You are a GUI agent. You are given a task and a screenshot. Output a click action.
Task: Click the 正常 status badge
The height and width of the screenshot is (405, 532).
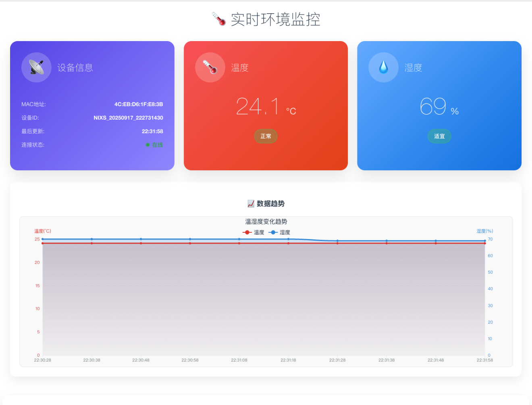tap(266, 136)
